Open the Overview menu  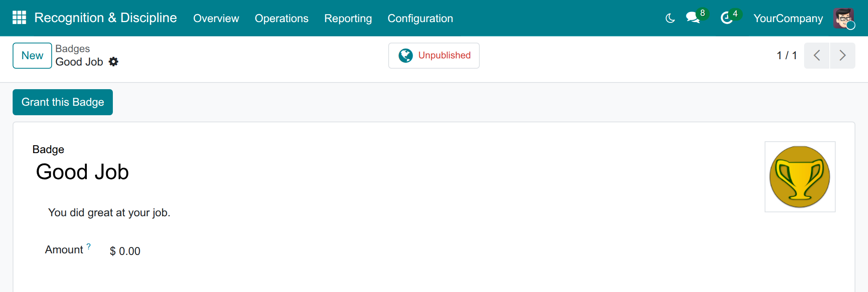pos(216,18)
